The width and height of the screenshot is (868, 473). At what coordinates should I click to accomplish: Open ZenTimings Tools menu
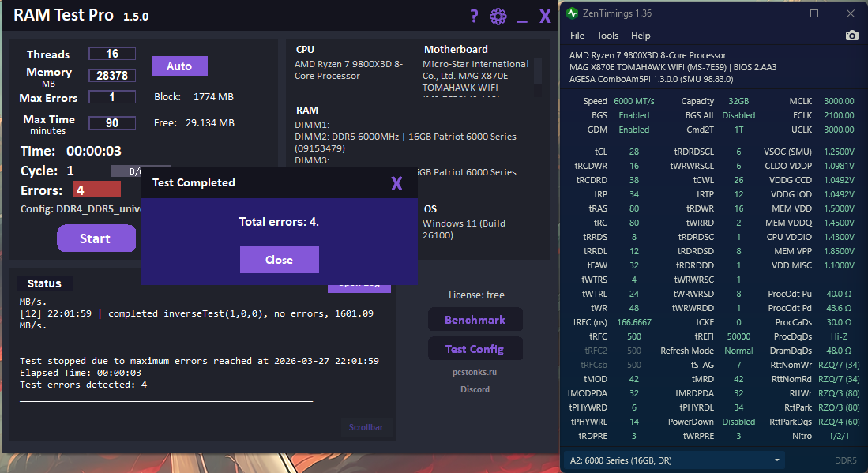[x=607, y=36]
